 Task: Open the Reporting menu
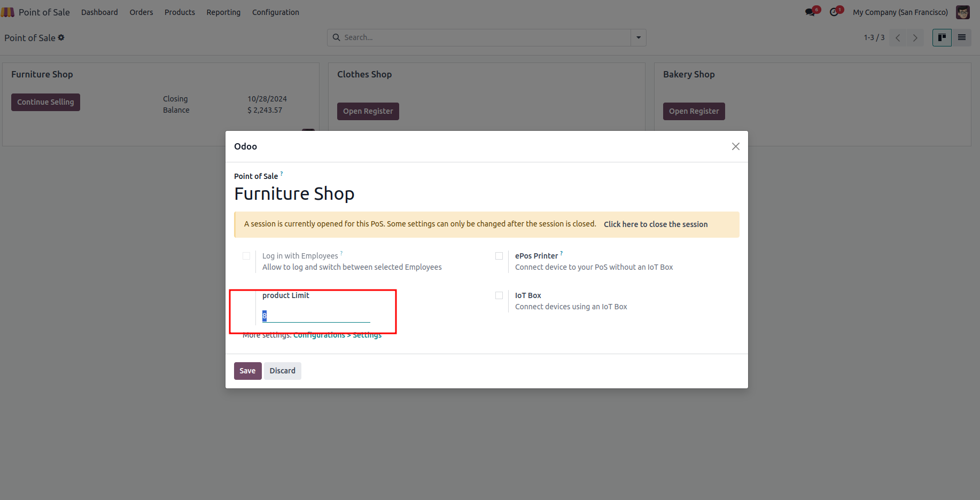[x=223, y=12]
